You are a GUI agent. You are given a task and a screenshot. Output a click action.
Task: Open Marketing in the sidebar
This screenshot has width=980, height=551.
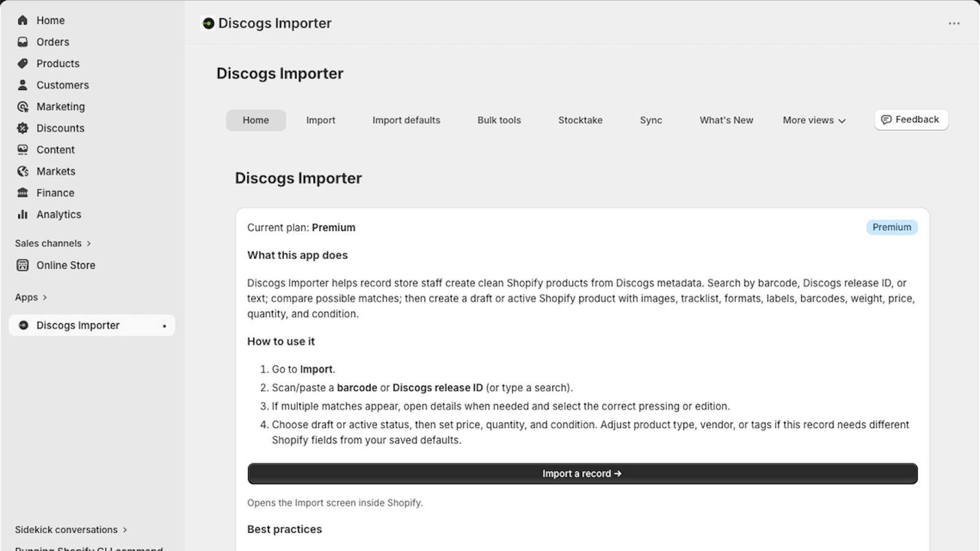(61, 107)
